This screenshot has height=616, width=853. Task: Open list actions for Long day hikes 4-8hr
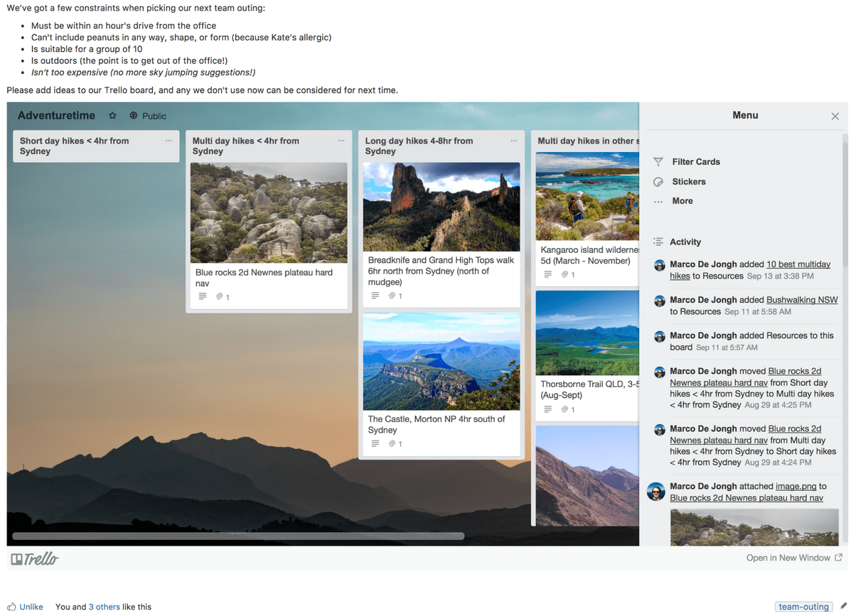pos(514,140)
